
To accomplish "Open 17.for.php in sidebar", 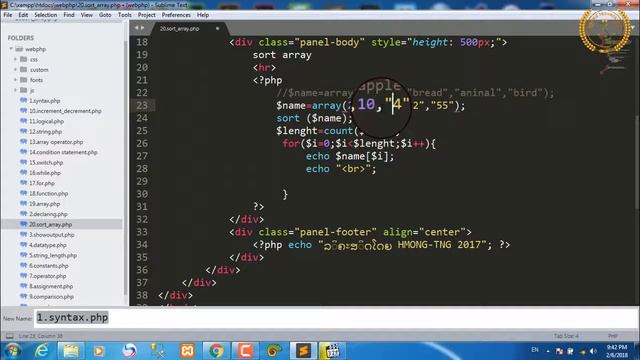I will pos(42,183).
